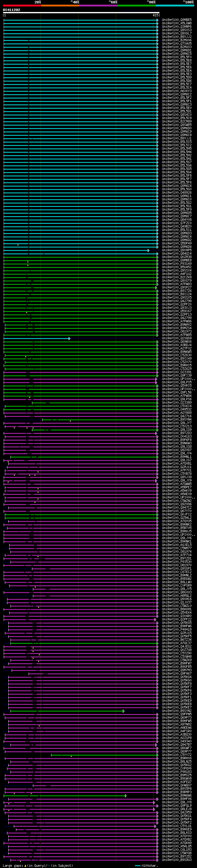Select the UniRef100_B5L5E8 label

[177, 60]
